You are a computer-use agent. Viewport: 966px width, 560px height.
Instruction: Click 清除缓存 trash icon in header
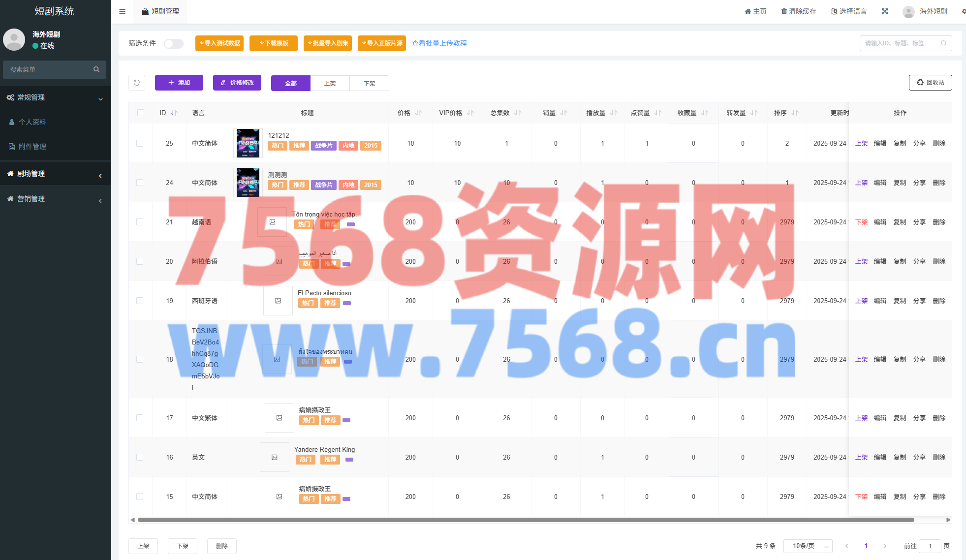pyautogui.click(x=784, y=11)
